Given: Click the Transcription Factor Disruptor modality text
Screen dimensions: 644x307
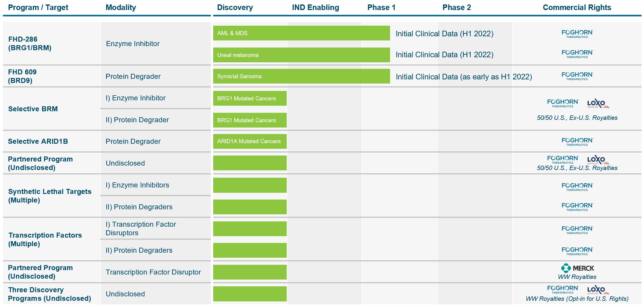Looking at the screenshot, I should [153, 272].
